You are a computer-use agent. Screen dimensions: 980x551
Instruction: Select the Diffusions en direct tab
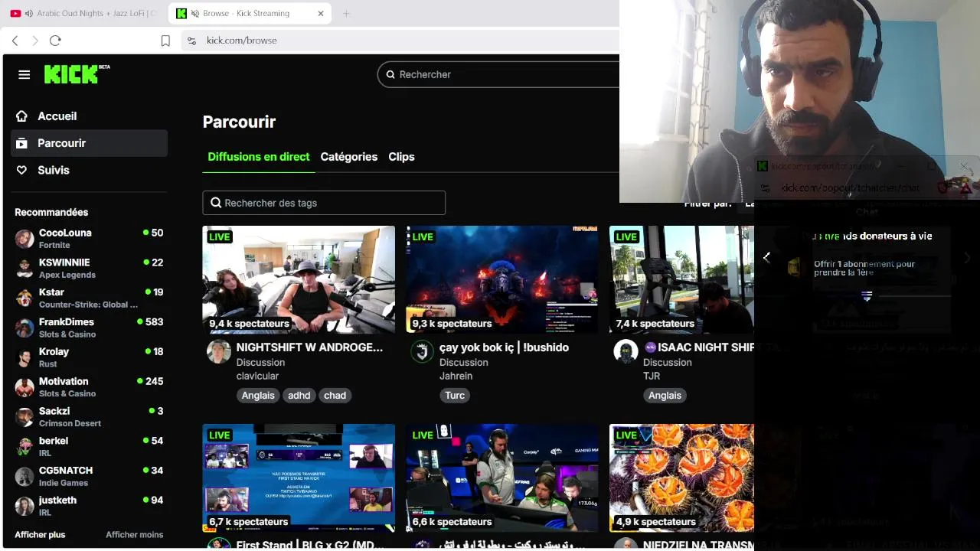tap(259, 157)
